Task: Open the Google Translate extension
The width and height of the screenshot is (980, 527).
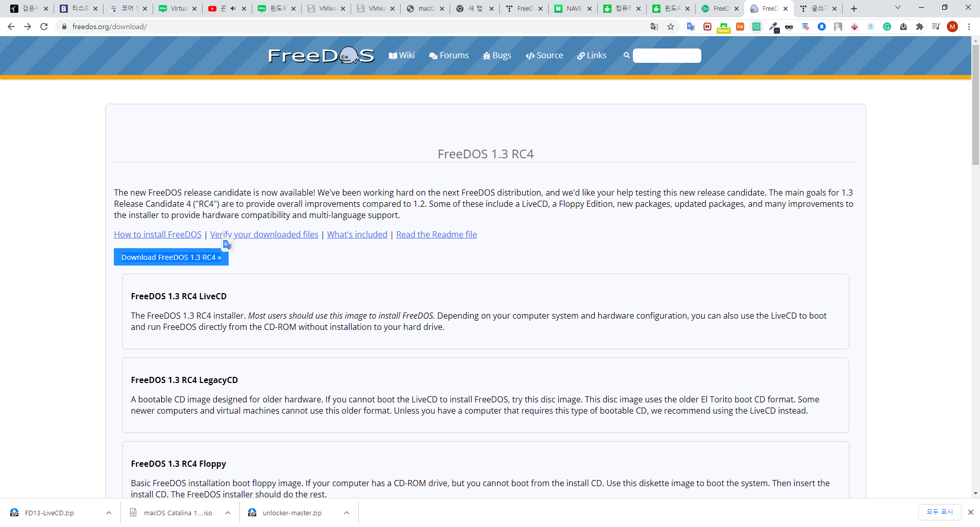Action: point(691,27)
